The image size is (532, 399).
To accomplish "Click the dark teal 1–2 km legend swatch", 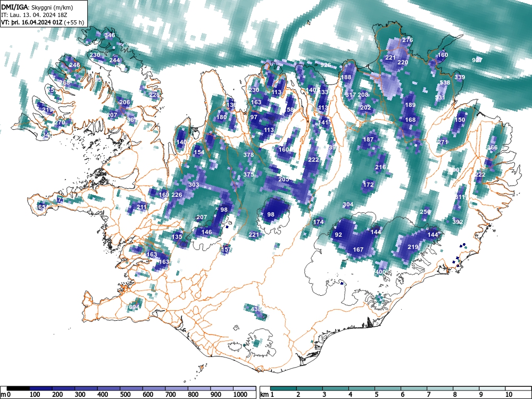I will pos(284,388).
